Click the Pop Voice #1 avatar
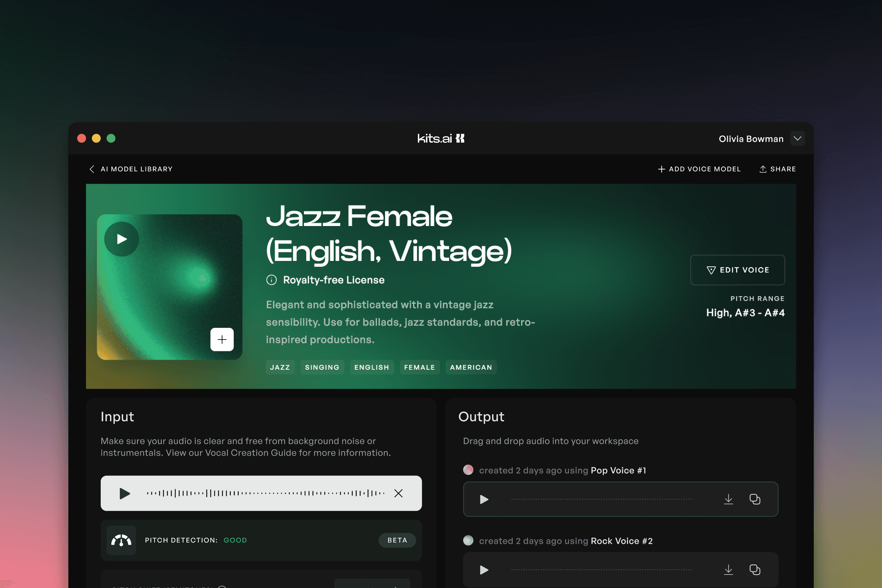The width and height of the screenshot is (882, 588). 468,470
